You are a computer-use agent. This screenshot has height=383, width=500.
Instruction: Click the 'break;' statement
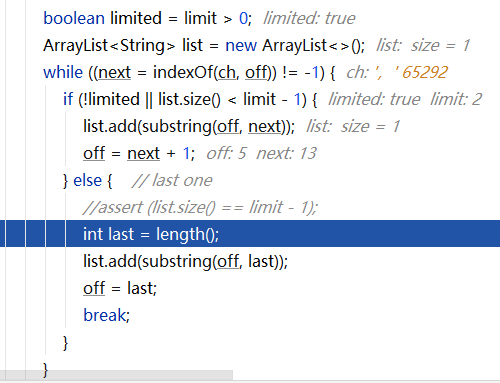(106, 315)
